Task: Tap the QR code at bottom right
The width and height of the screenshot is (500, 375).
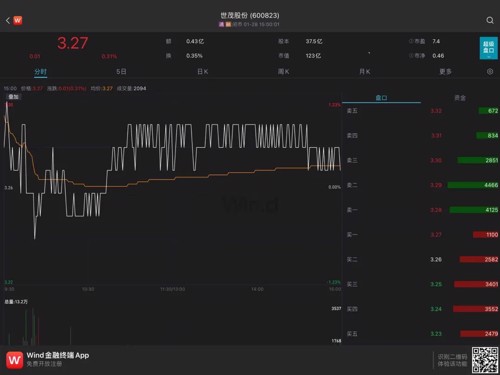Action: (485, 360)
